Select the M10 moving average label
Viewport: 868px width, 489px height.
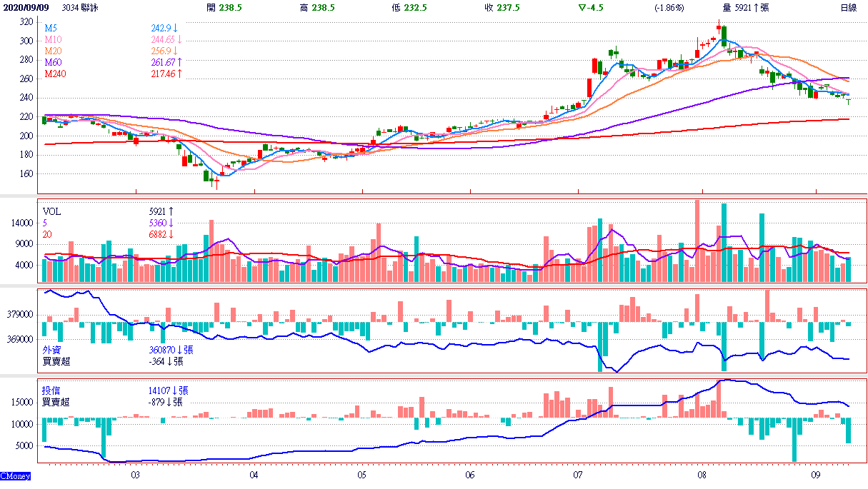pos(54,39)
